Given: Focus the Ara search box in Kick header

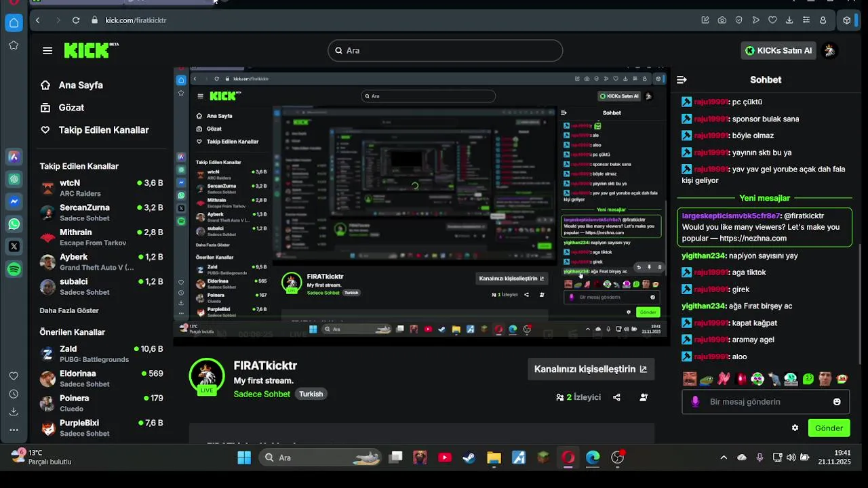Looking at the screenshot, I should 446,50.
